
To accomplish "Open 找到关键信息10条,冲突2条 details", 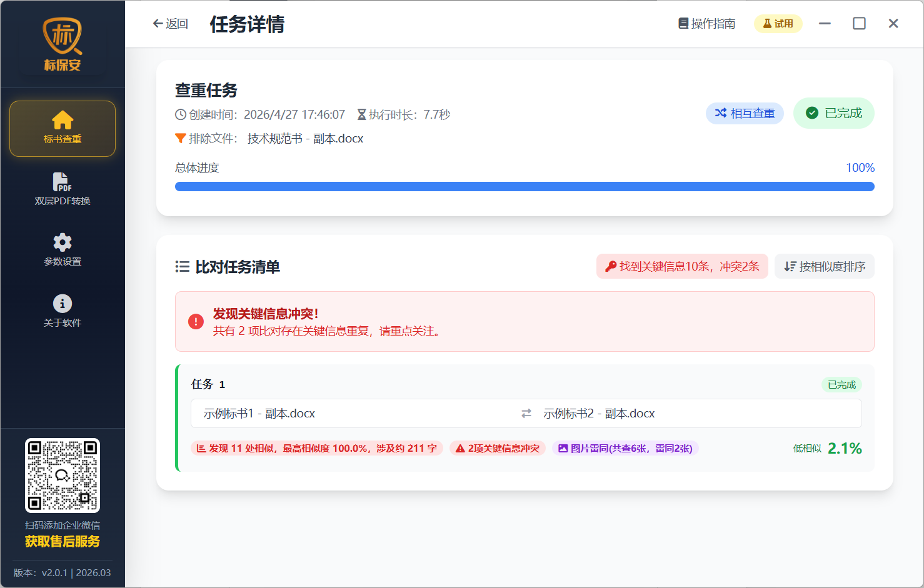I will click(x=682, y=266).
